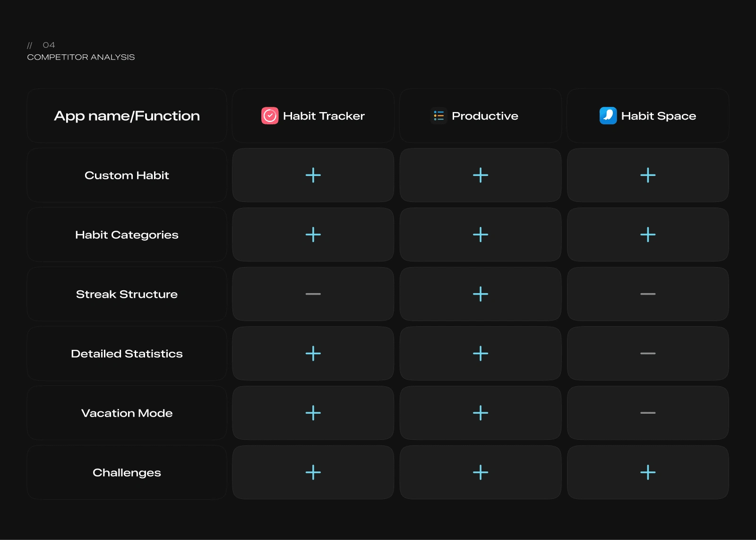Click the Habit Space app icon
The image size is (756, 540).
pos(608,116)
